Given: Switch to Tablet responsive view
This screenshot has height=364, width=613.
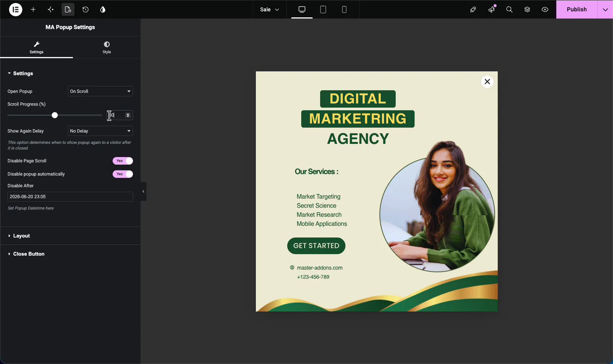Looking at the screenshot, I should [x=323, y=9].
